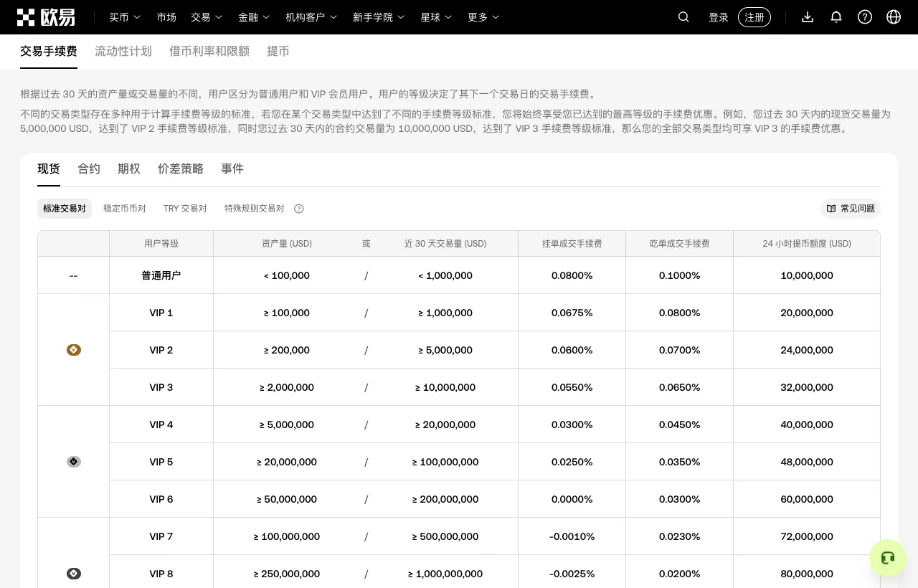The width and height of the screenshot is (918, 588).
Task: Click the 0.0675% maker fee cell
Action: point(572,313)
